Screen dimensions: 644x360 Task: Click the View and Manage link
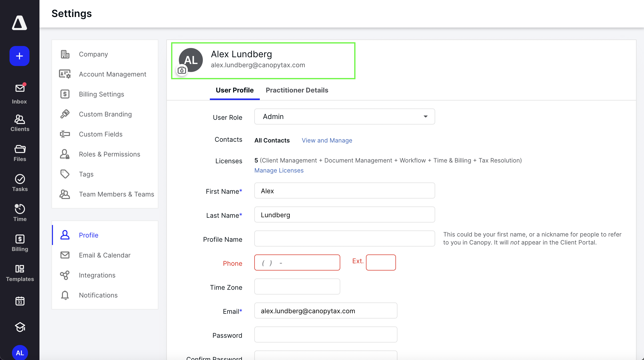(327, 140)
